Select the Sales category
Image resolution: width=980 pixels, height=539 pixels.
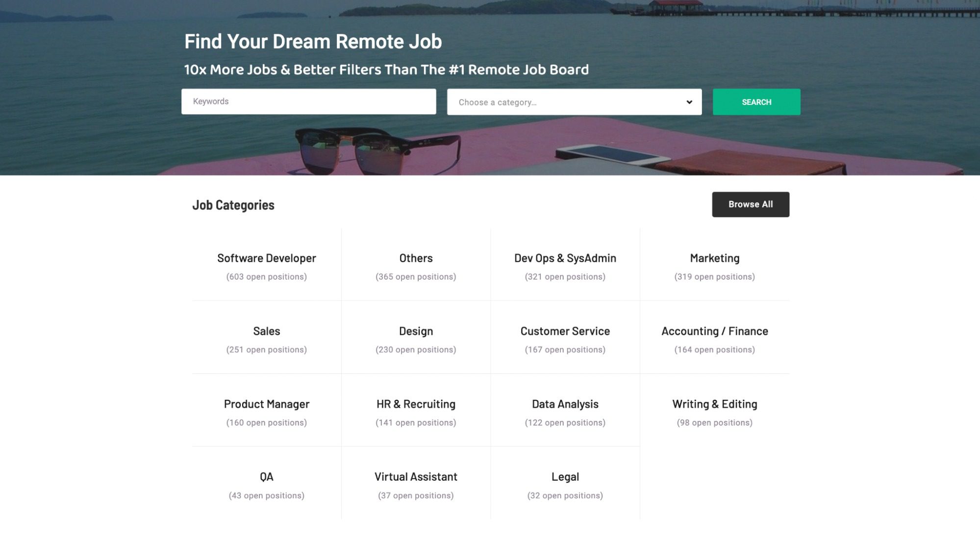click(x=266, y=331)
